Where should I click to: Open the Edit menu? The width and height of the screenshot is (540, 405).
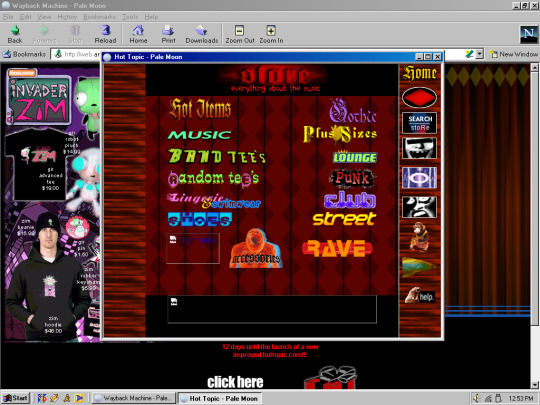(25, 17)
